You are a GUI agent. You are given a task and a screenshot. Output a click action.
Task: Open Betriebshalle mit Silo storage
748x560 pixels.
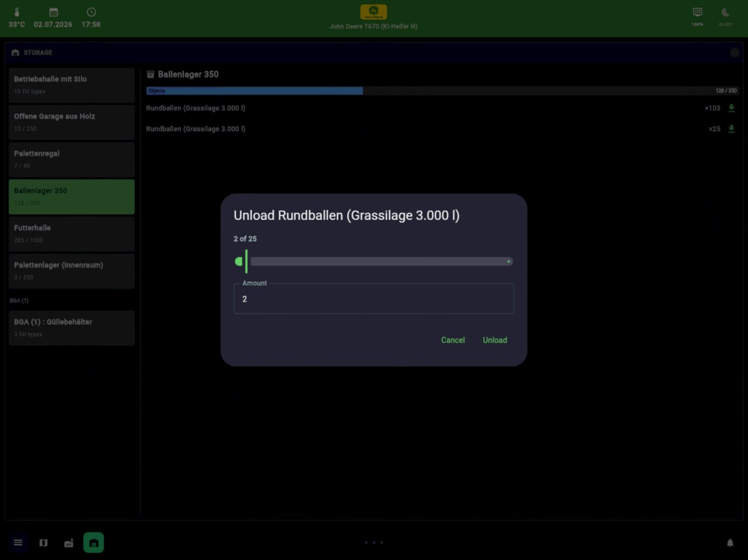(x=72, y=85)
